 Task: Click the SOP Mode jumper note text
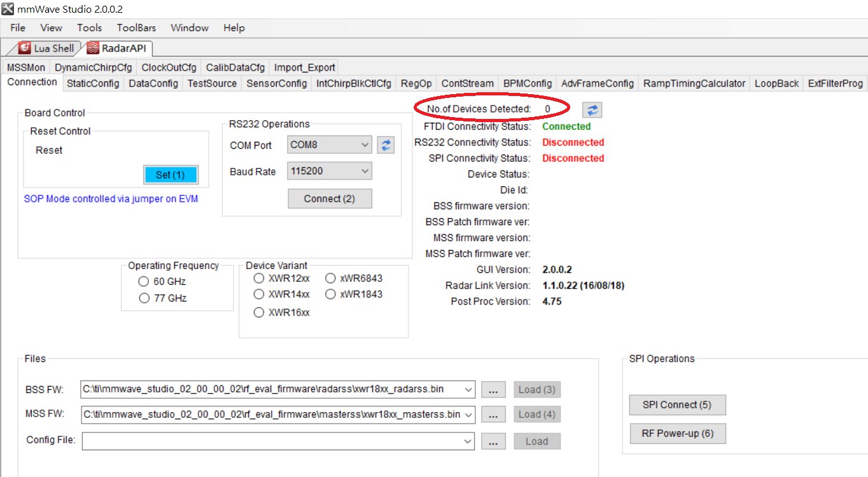[x=111, y=199]
